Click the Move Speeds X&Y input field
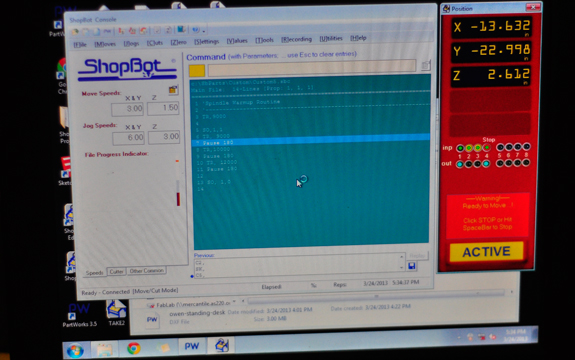This screenshot has width=575, height=360. tap(127, 109)
